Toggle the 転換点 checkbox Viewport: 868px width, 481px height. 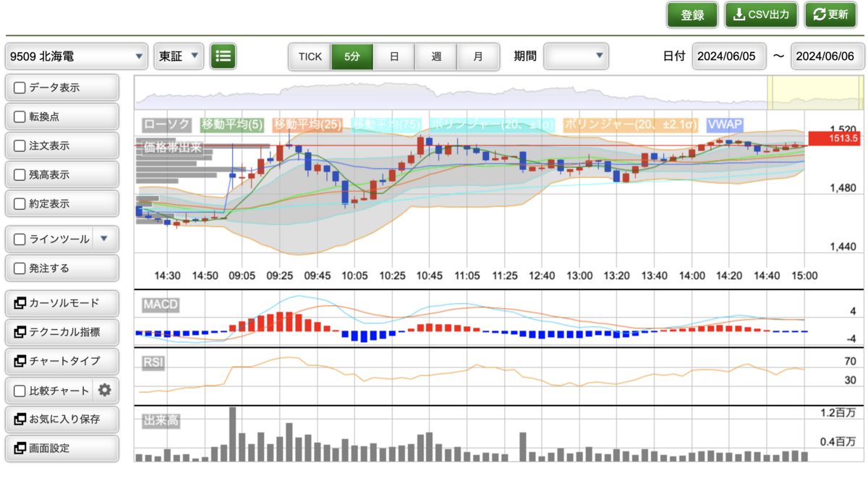click(20, 116)
